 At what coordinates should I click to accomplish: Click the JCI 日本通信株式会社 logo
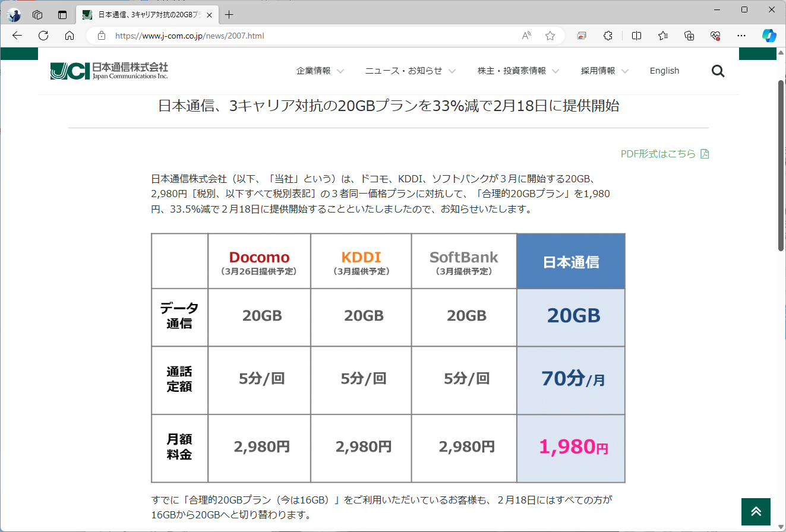109,71
